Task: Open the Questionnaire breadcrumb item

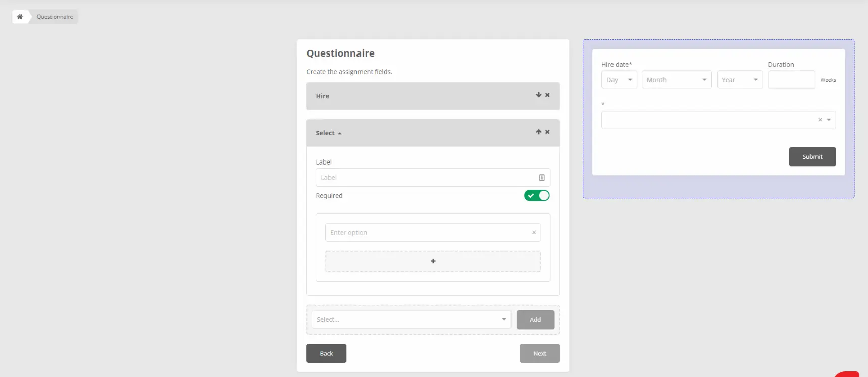Action: pos(55,17)
